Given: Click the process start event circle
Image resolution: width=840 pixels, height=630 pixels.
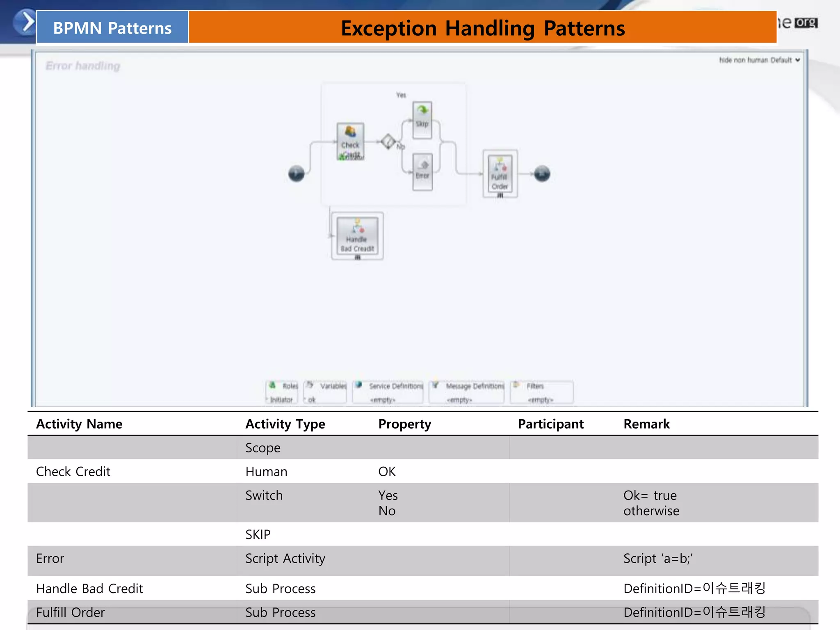Looking at the screenshot, I should pyautogui.click(x=296, y=173).
